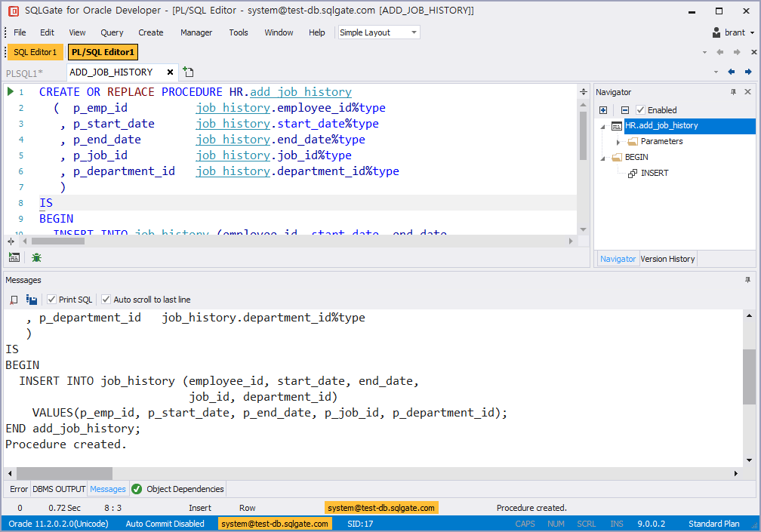Open the Object Dependencies tab

(185, 489)
